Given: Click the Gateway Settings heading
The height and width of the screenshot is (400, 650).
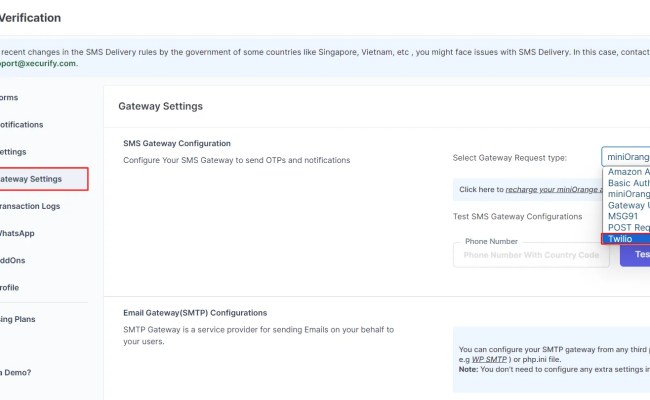Looking at the screenshot, I should coord(160,106).
